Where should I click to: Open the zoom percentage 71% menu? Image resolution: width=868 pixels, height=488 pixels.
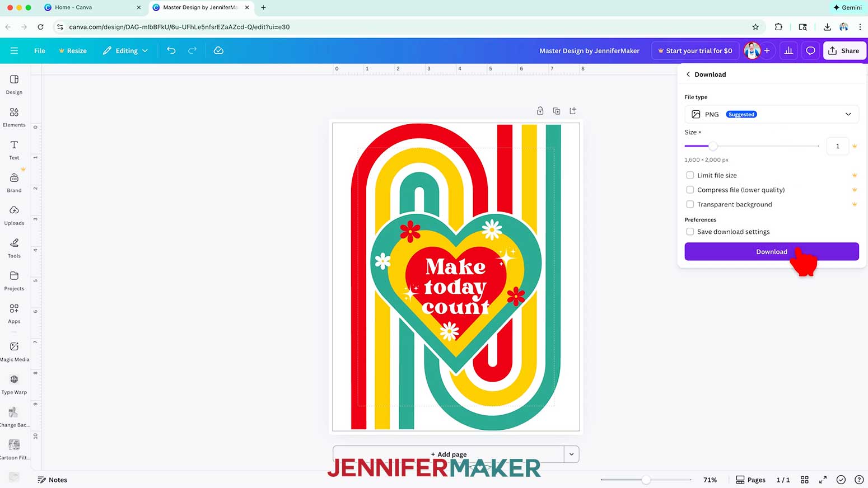710,480
